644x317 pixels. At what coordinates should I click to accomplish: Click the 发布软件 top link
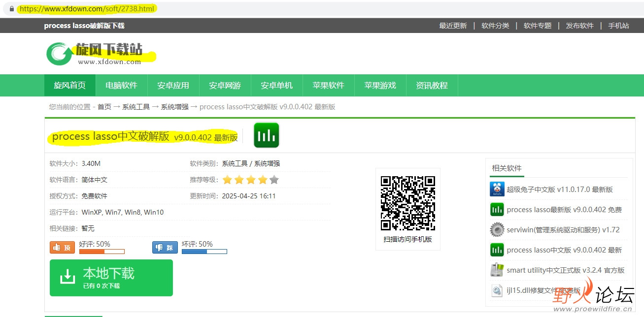580,26
